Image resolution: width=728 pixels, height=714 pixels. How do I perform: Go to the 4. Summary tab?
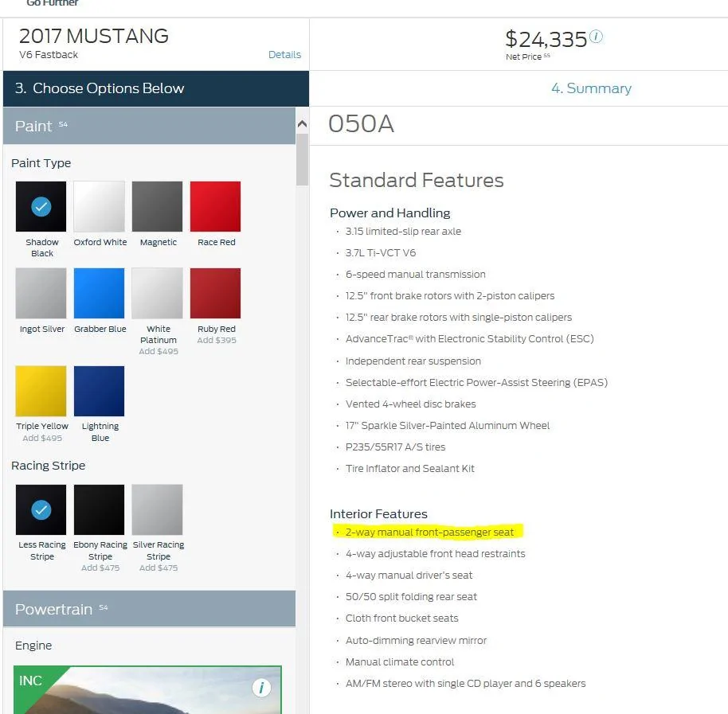point(591,88)
